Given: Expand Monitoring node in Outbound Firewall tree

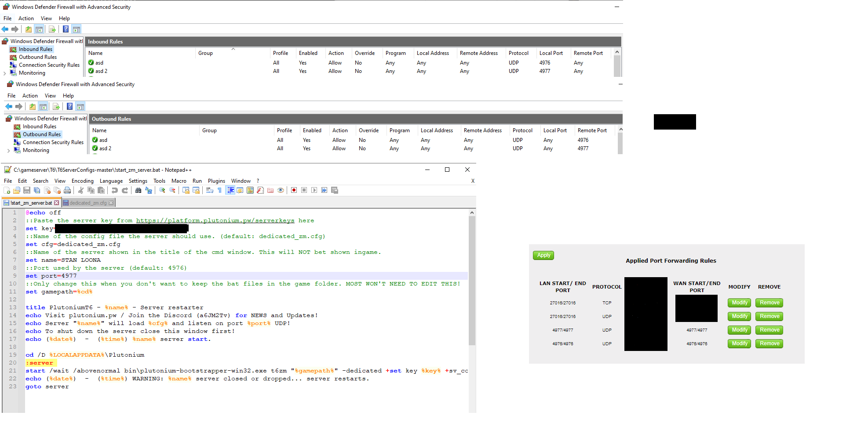Looking at the screenshot, I should point(9,151).
